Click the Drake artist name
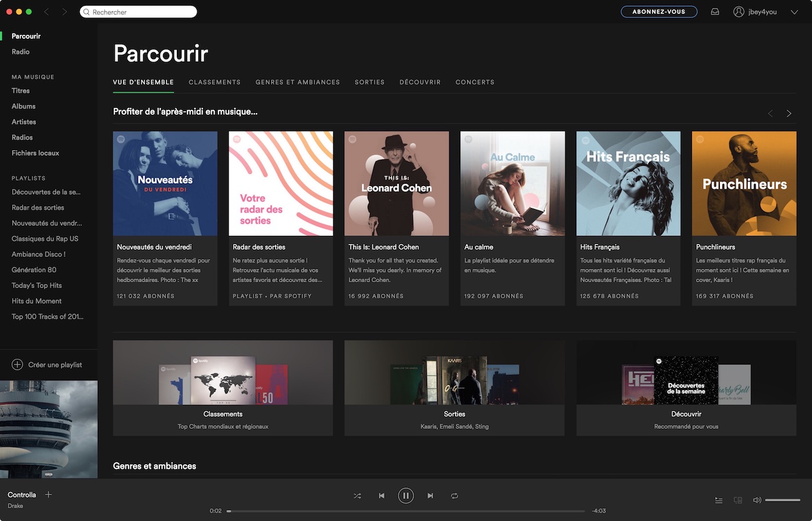 tap(16, 506)
